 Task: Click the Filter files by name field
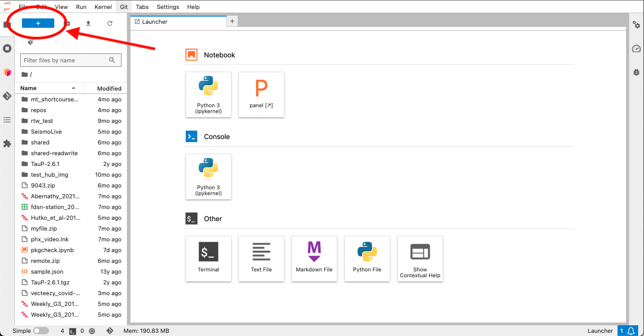tap(71, 60)
